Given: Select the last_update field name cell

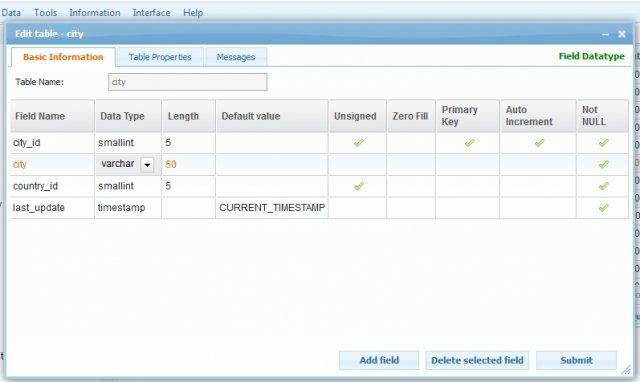Looking at the screenshot, I should click(52, 208).
